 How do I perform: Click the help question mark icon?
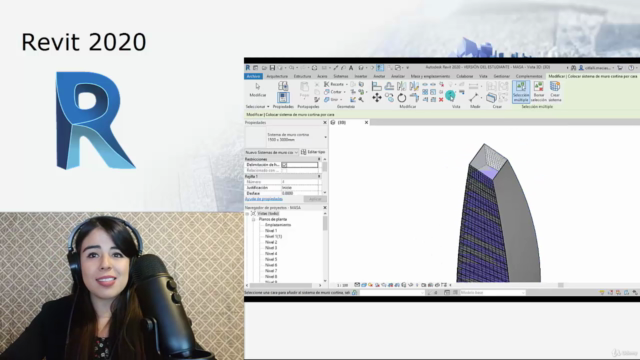coord(631,68)
